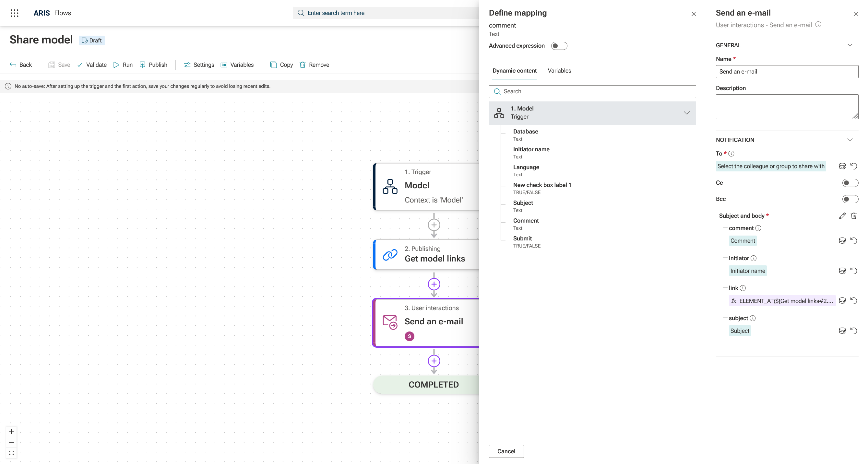Reset the subject field mapping

click(x=853, y=331)
